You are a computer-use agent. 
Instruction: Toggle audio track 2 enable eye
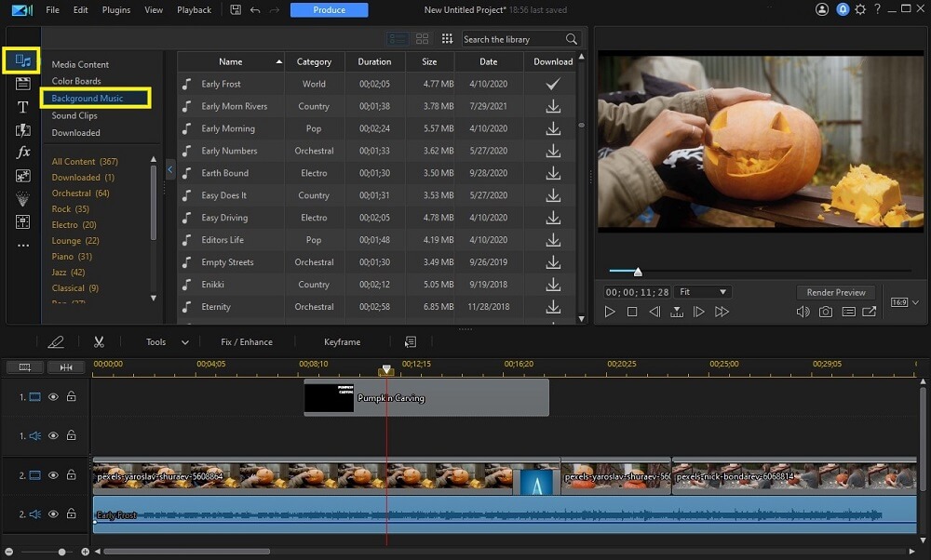click(x=53, y=513)
